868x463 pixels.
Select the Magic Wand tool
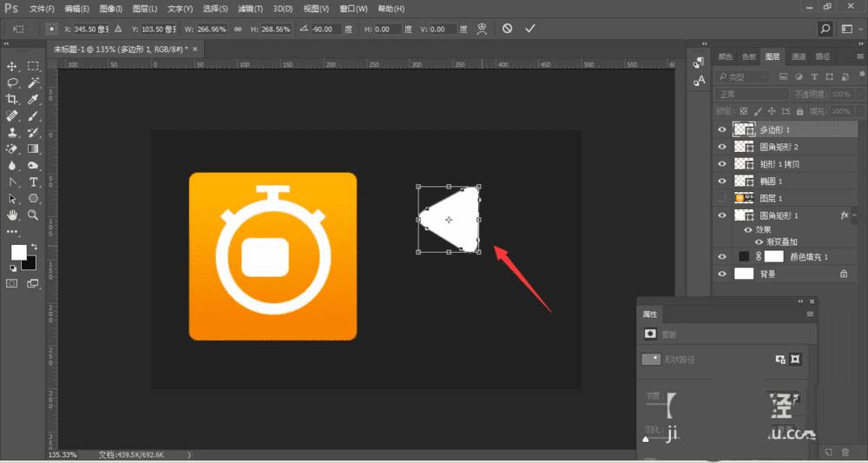click(34, 83)
